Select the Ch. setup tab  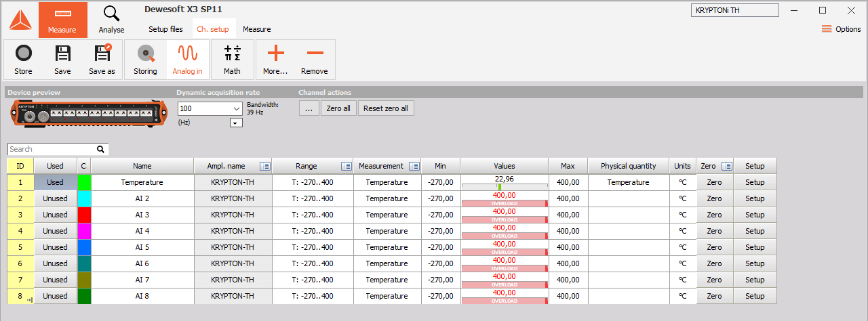coord(213,29)
